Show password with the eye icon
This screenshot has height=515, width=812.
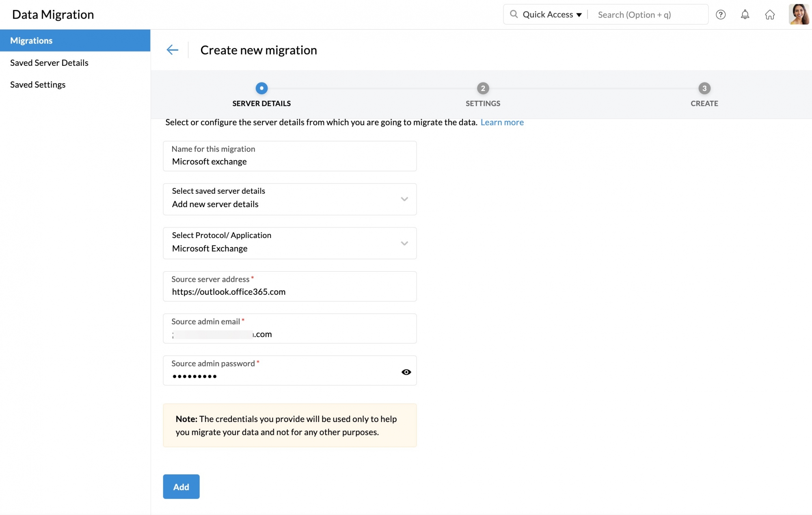pyautogui.click(x=406, y=372)
